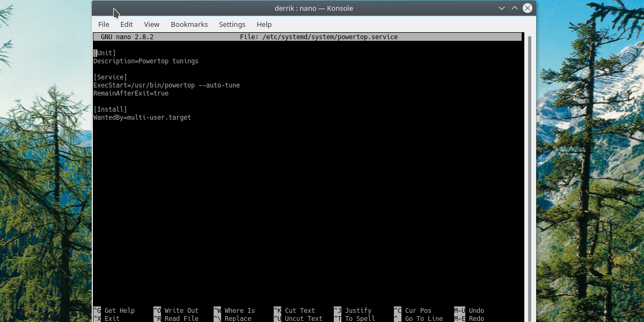Open the View menu
The width and height of the screenshot is (644, 322).
(152, 24)
